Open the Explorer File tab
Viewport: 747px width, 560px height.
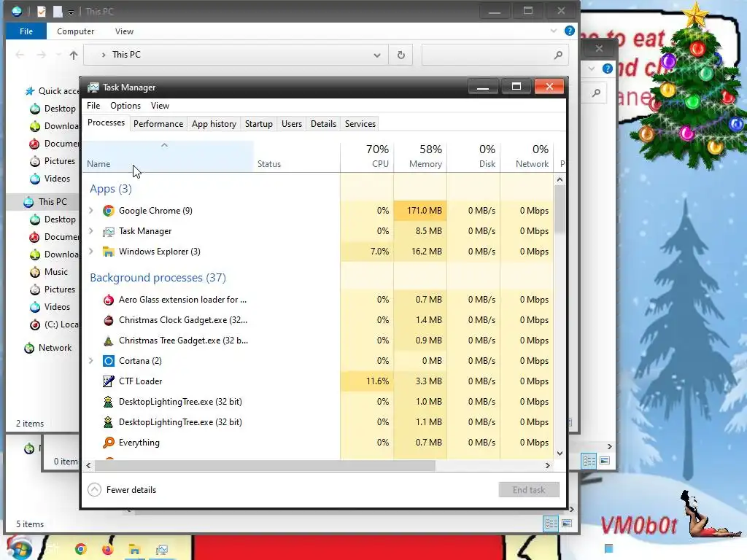pyautogui.click(x=26, y=31)
